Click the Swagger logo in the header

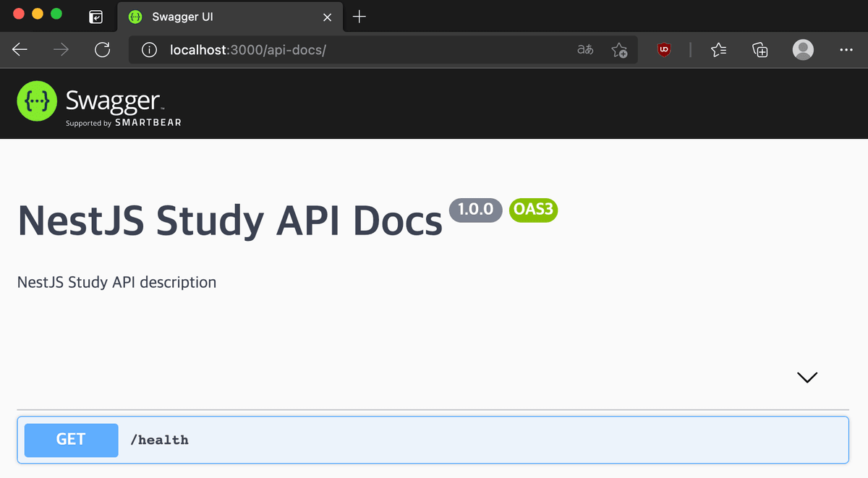pyautogui.click(x=99, y=106)
